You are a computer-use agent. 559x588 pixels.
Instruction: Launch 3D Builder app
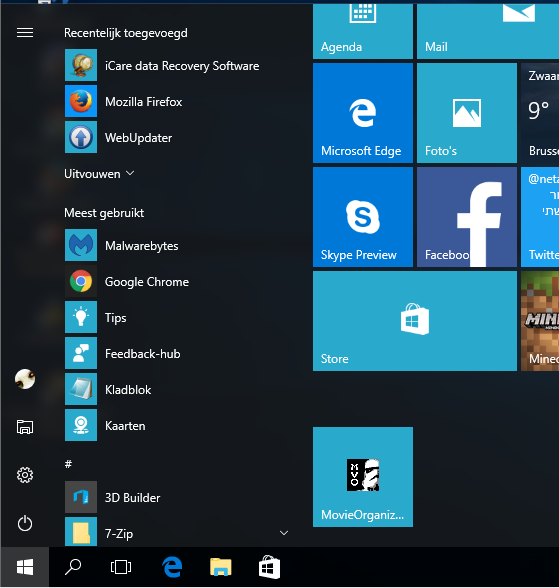[132, 498]
